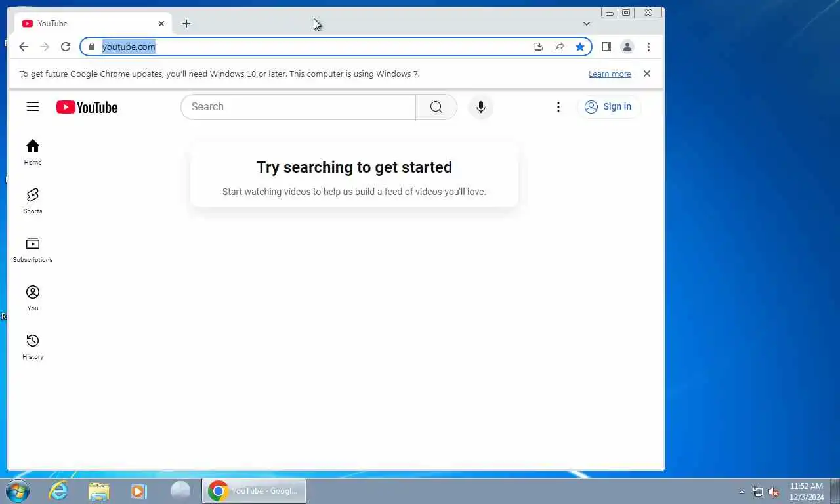This screenshot has width=840, height=504.
Task: Open History in the sidebar
Action: click(33, 346)
